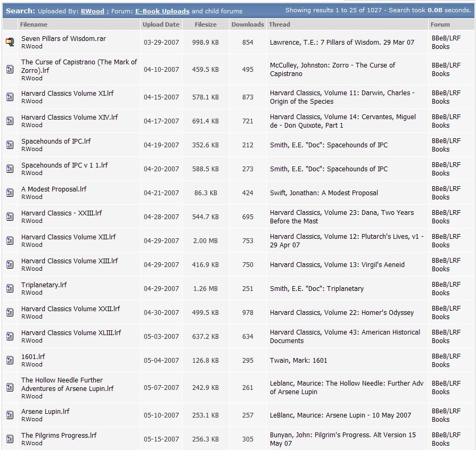Open The Pilgrims Progress.lrf file link
Image resolution: width=476 pixels, height=450 pixels.
[59, 436]
